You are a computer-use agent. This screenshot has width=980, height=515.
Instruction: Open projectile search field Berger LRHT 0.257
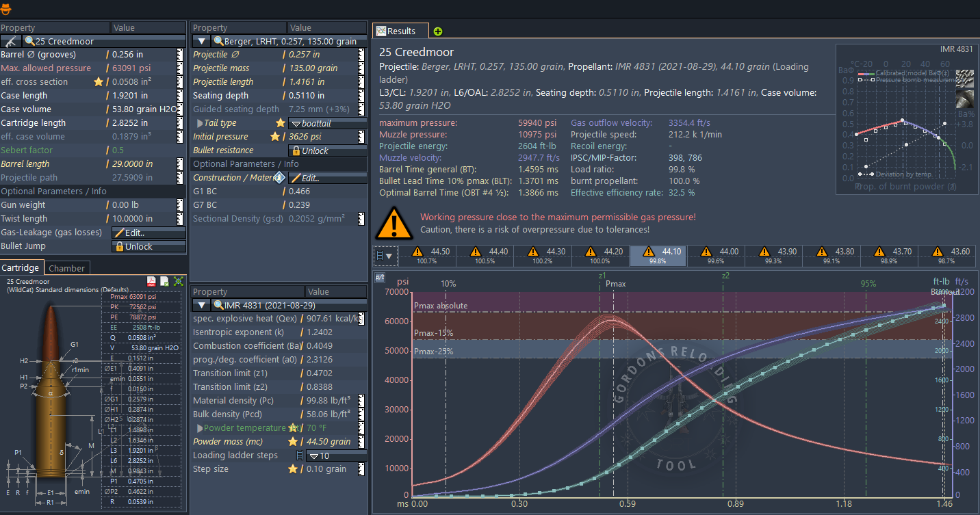tap(289, 41)
